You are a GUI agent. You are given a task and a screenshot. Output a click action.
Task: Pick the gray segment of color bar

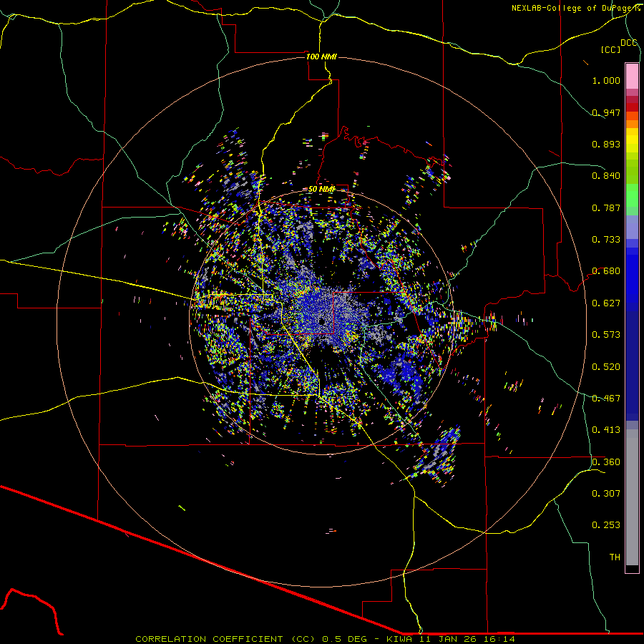point(632,497)
